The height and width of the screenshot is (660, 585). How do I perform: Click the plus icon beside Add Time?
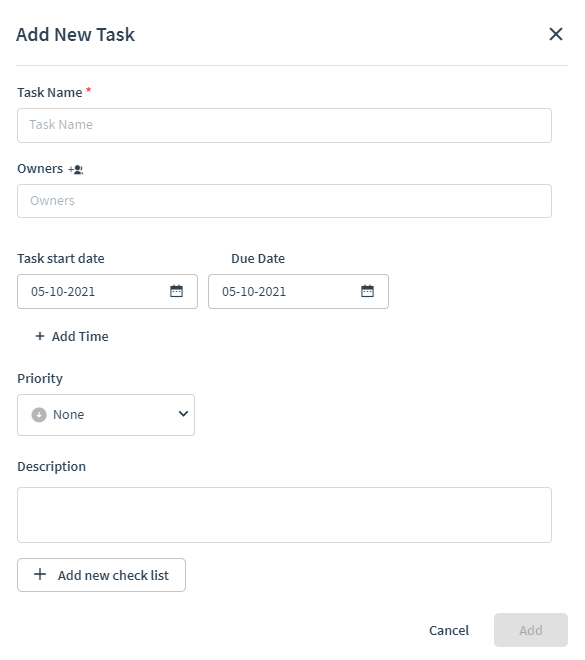[40, 336]
